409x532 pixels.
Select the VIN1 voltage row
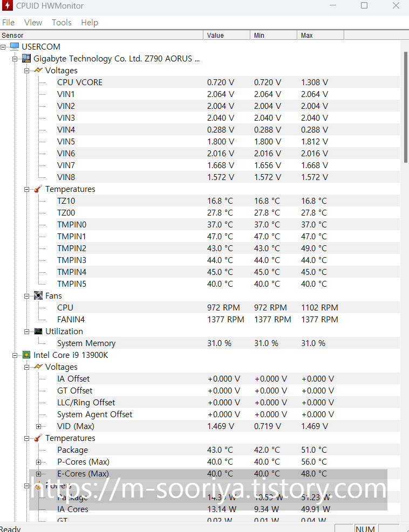[x=228, y=94]
